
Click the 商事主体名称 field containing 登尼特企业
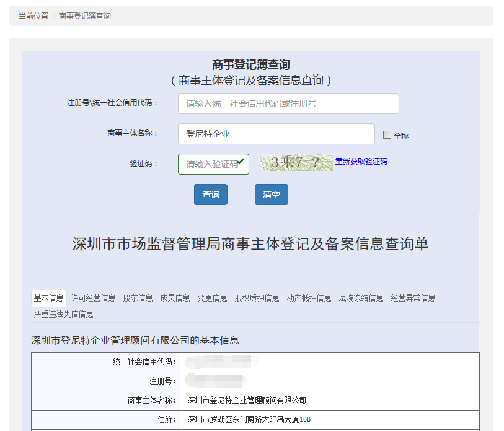pyautogui.click(x=276, y=134)
